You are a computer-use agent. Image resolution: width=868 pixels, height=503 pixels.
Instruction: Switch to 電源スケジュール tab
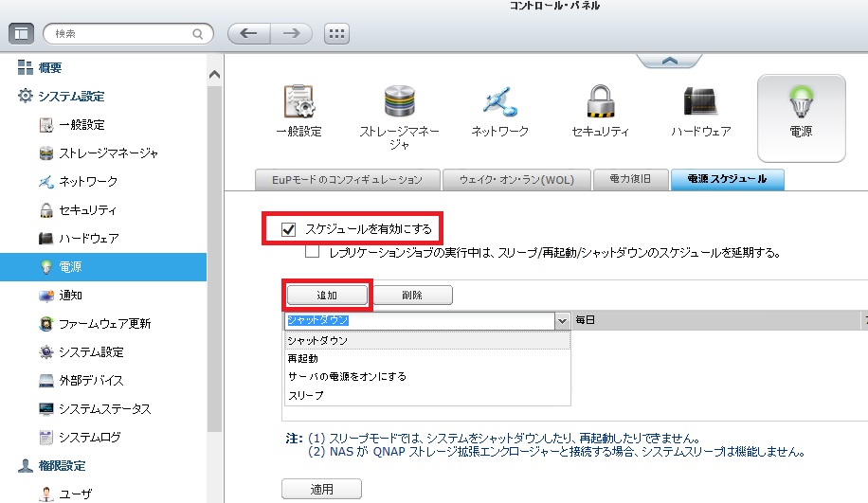[728, 180]
